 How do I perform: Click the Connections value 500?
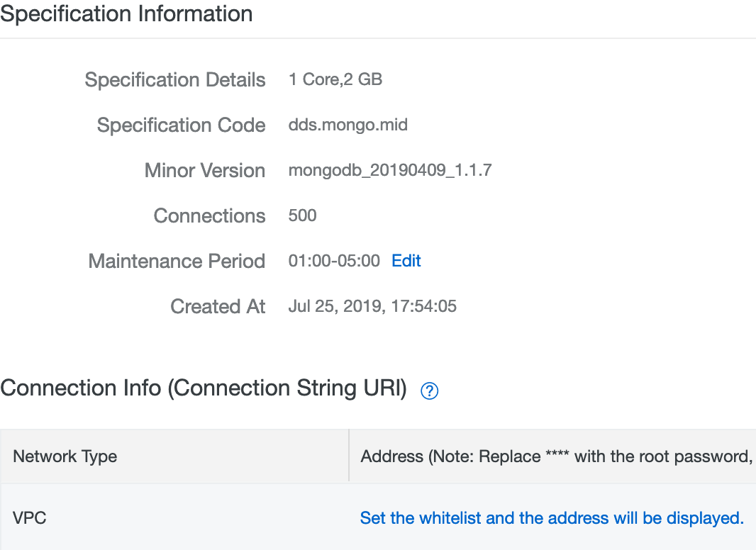[302, 215]
